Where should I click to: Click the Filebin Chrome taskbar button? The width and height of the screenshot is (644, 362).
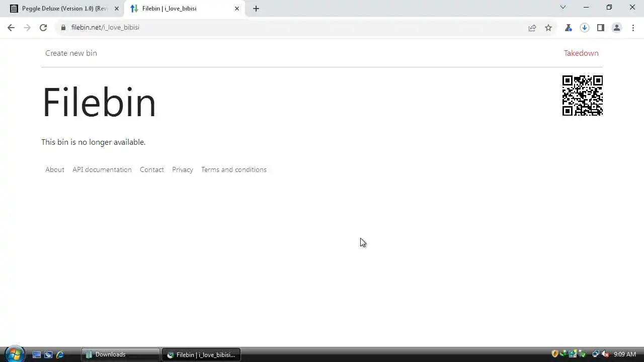click(201, 354)
